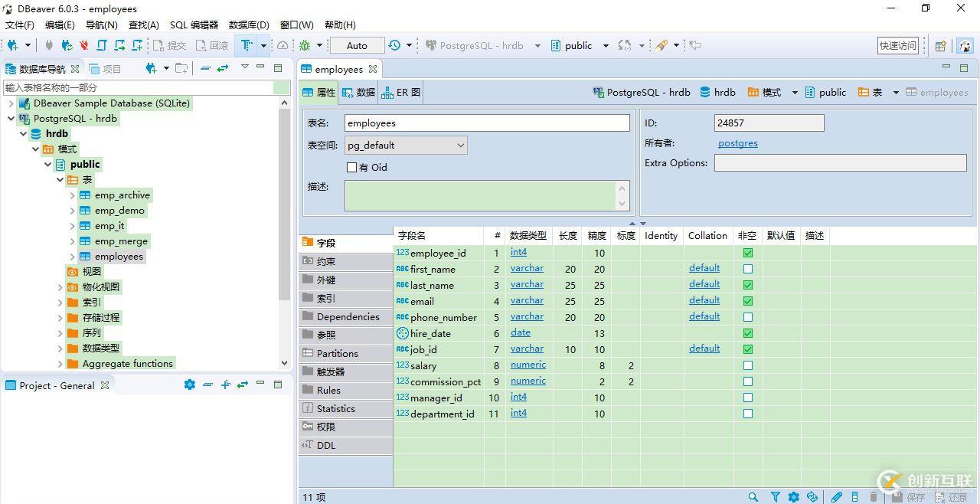Click the link with editor arrows in navigator

point(223,68)
